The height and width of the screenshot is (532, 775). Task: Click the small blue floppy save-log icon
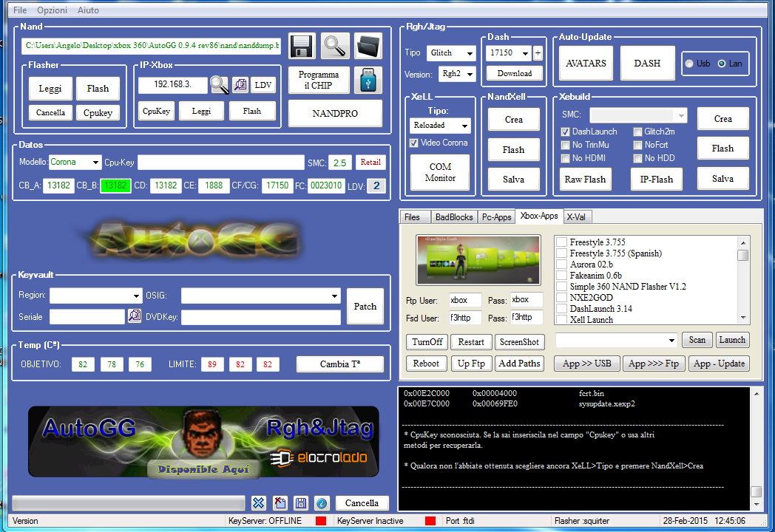[x=301, y=503]
